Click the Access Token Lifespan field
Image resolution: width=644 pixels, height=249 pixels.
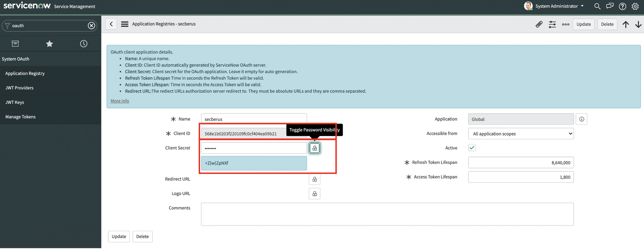coord(521,177)
